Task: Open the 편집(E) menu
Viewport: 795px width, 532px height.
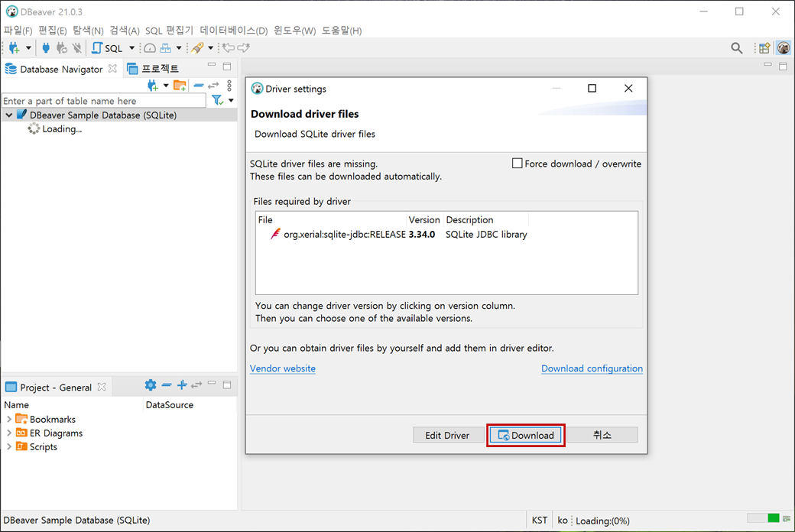Action: [52, 31]
